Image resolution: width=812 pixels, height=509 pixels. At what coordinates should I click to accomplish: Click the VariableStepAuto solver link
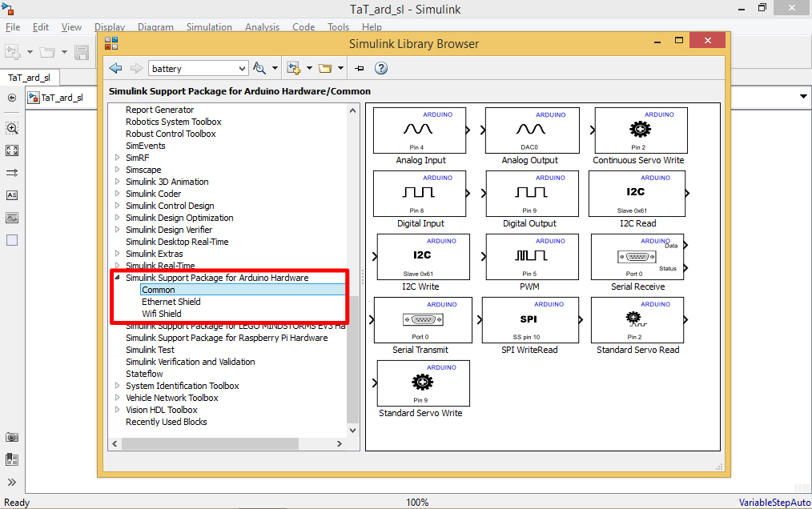tap(774, 503)
